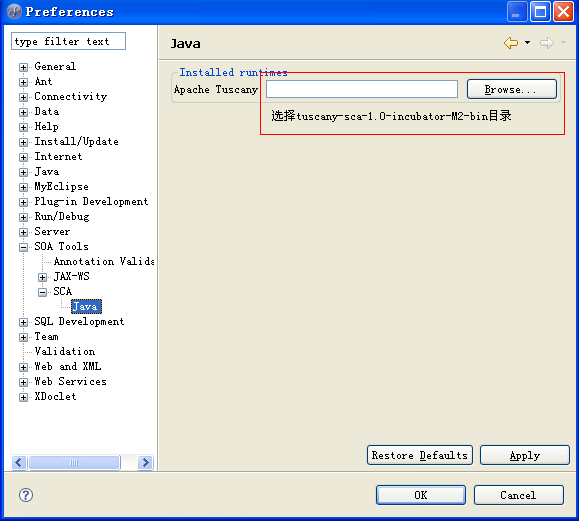579x521 pixels.
Task: Select Web and XML category
Action: (68, 366)
